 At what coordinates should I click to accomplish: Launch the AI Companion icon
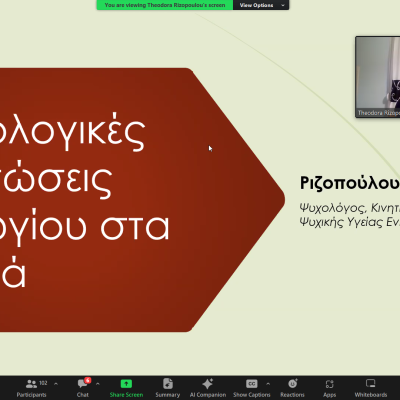point(208,384)
